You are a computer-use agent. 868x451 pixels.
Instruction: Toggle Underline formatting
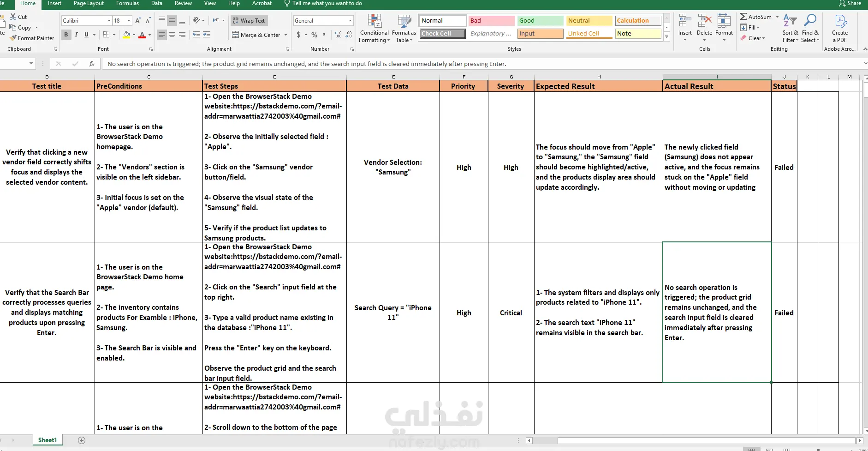point(86,35)
